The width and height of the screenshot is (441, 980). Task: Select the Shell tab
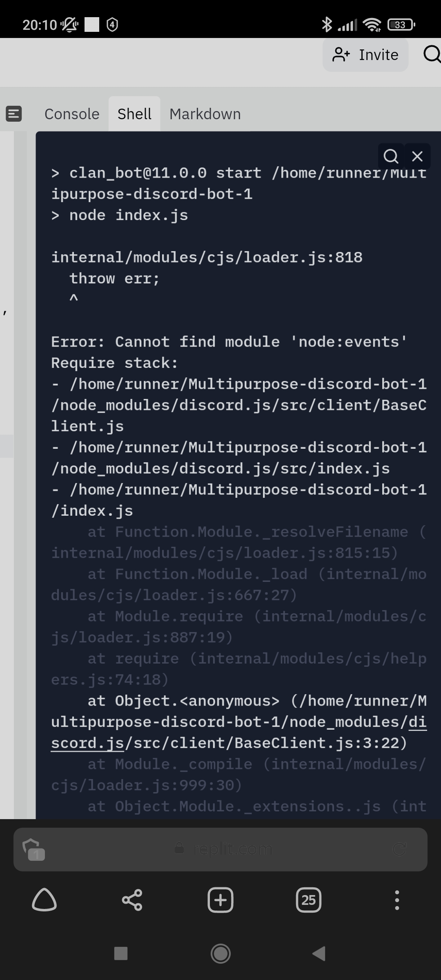pos(135,114)
